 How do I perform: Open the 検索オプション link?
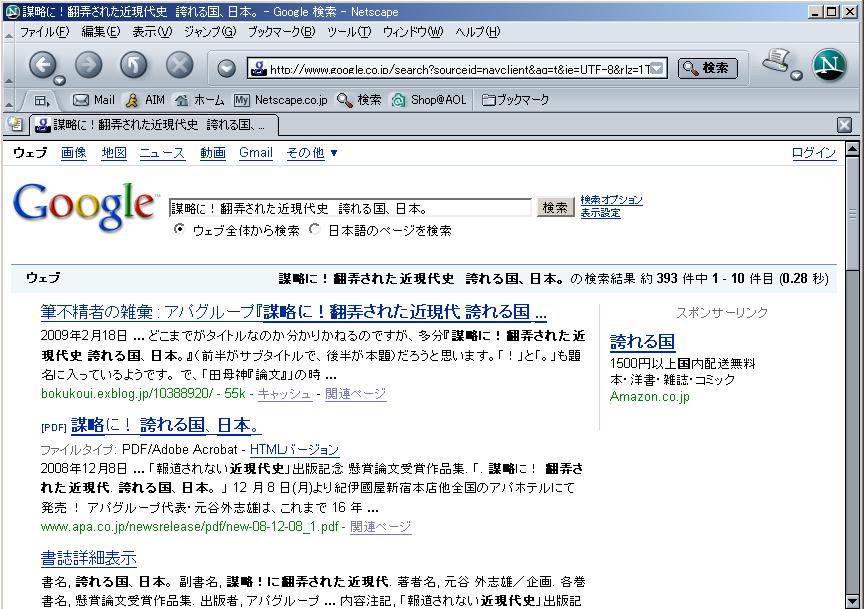pyautogui.click(x=611, y=200)
